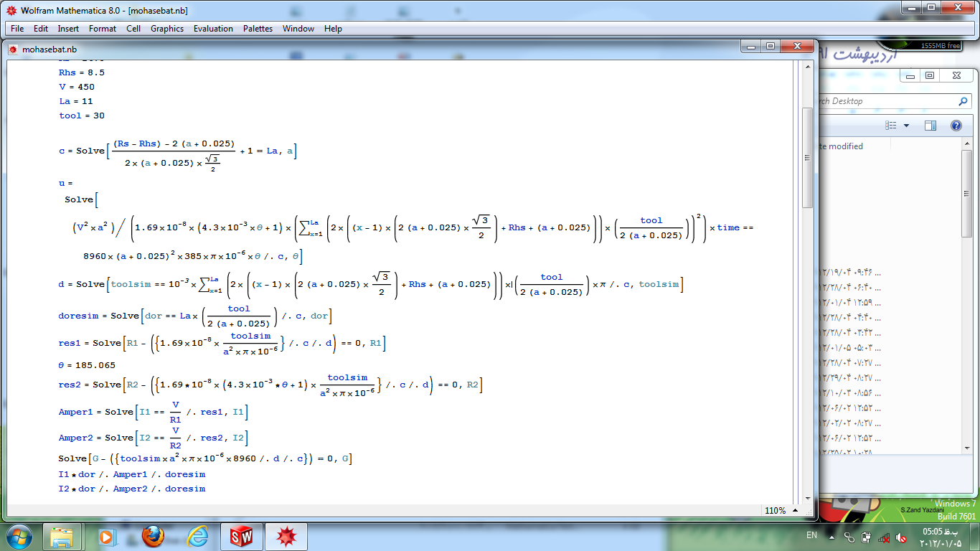Image resolution: width=980 pixels, height=551 pixels.
Task: Click the volume speaker tray icon
Action: (x=901, y=537)
